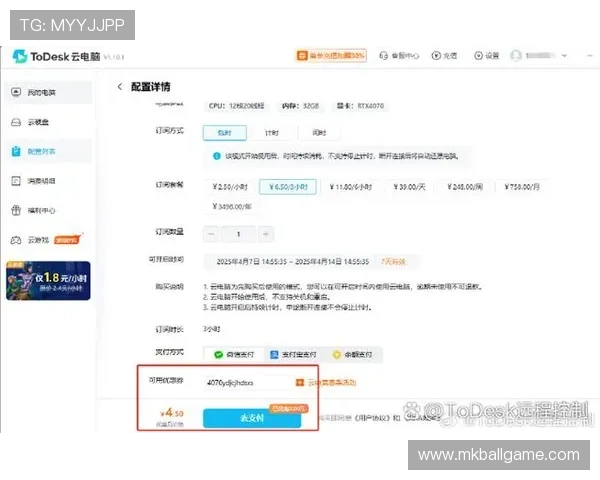Click the blue go-to-pay button

252,418
